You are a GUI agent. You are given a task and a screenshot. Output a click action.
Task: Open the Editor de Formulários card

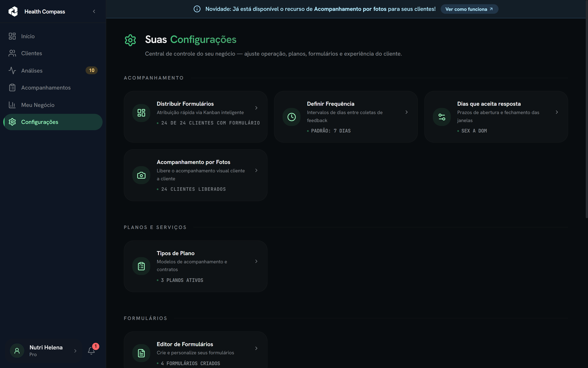click(196, 350)
